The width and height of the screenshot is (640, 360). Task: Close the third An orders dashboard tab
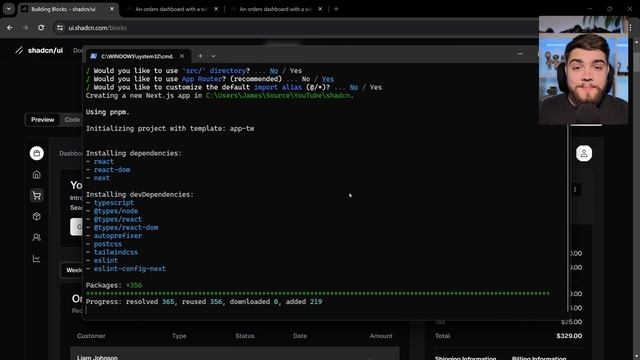pyautogui.click(x=320, y=9)
